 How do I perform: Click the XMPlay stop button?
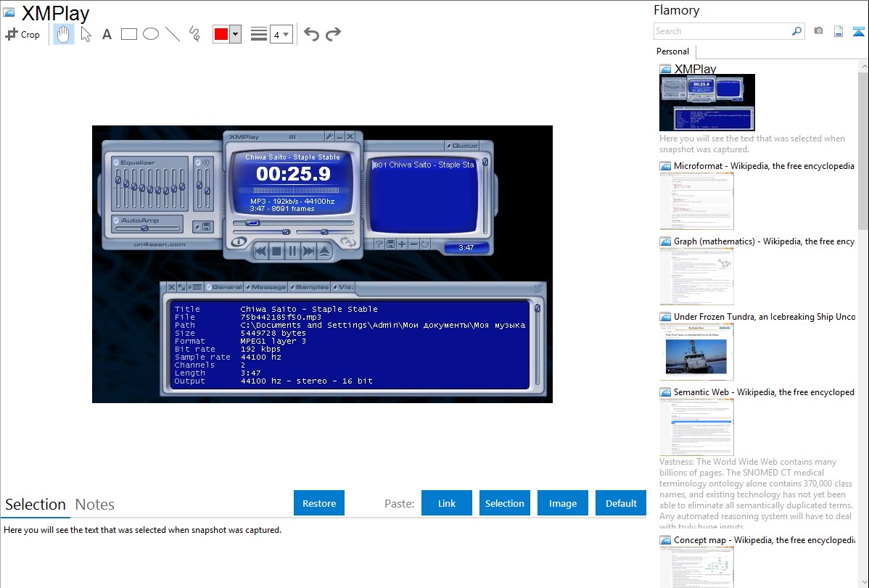[276, 251]
